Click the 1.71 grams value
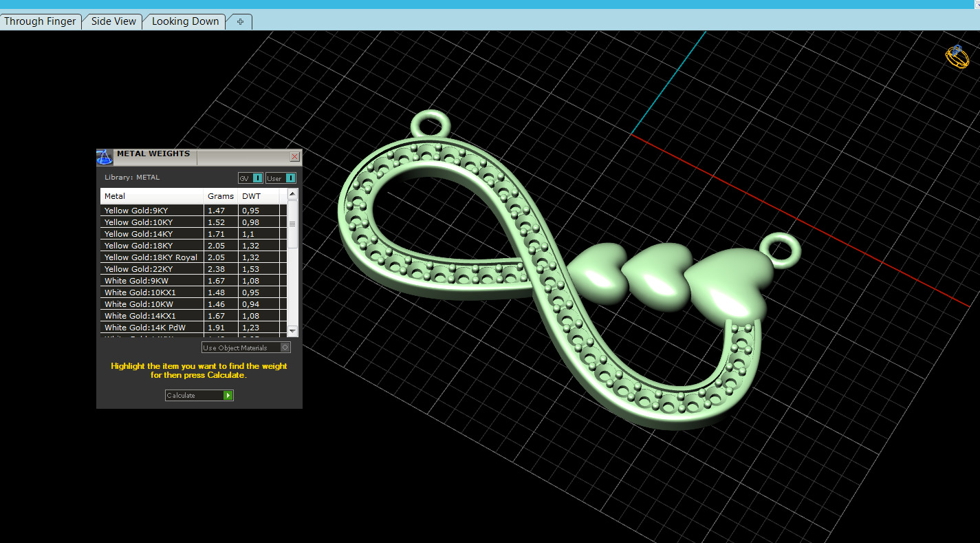 point(216,234)
